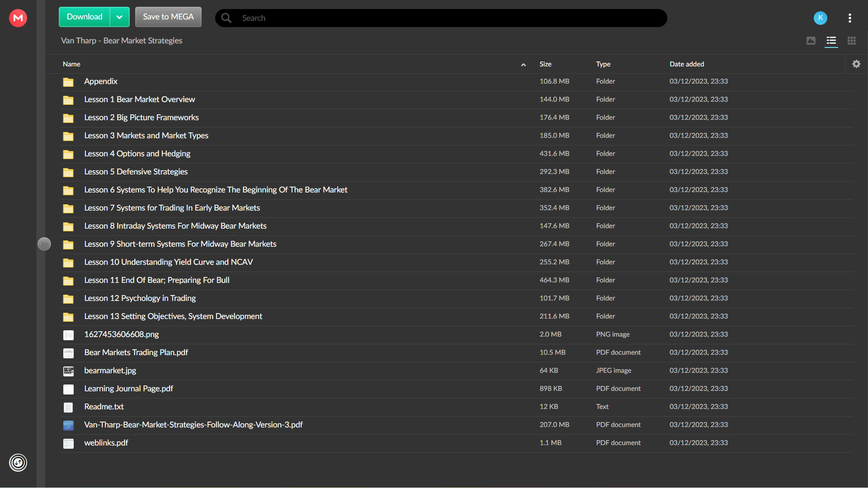Open download options dropdown arrow

[x=119, y=17]
